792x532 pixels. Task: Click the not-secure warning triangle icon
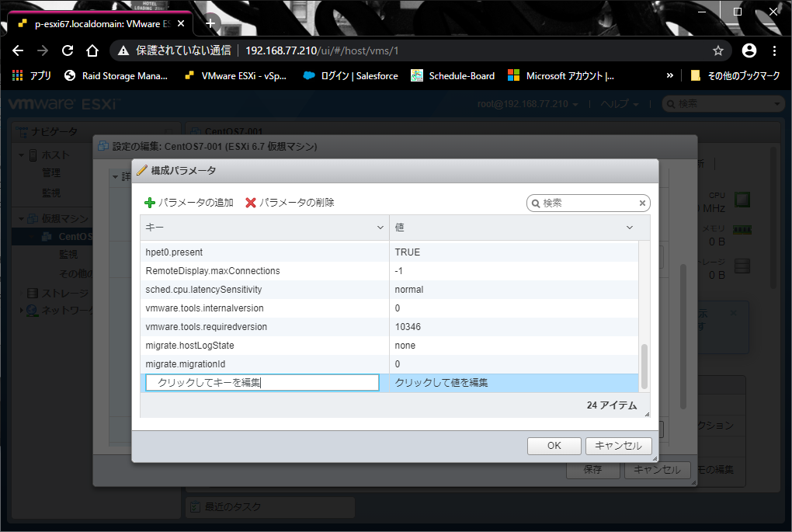pyautogui.click(x=123, y=50)
